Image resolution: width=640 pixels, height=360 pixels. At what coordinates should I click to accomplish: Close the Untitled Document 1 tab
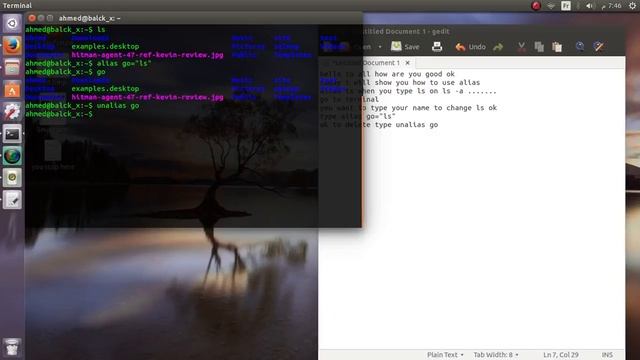pyautogui.click(x=407, y=63)
